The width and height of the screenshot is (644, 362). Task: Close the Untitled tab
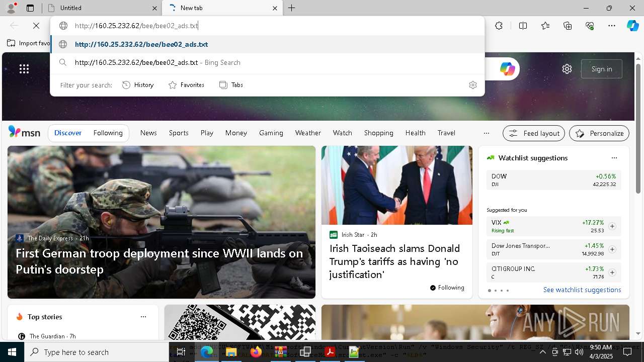(154, 8)
